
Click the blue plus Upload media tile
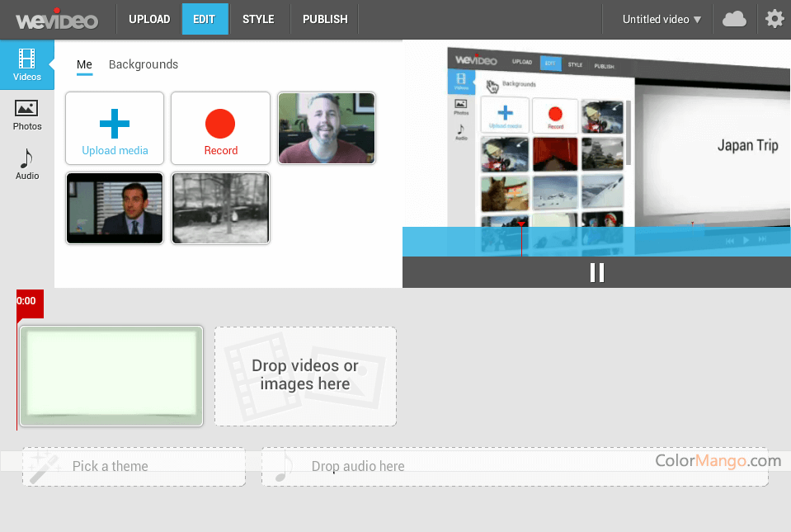(115, 128)
